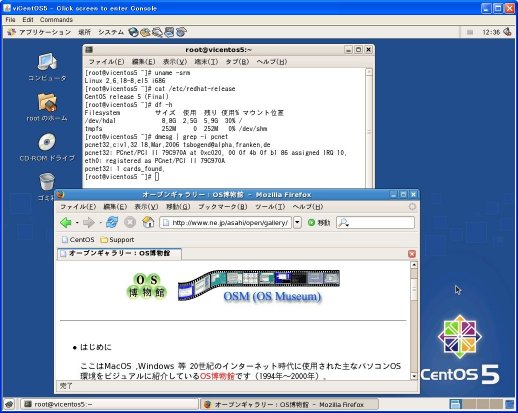The image size is (518, 413).
Task: Click the trash applet in bottom panel
Action: coord(509,404)
